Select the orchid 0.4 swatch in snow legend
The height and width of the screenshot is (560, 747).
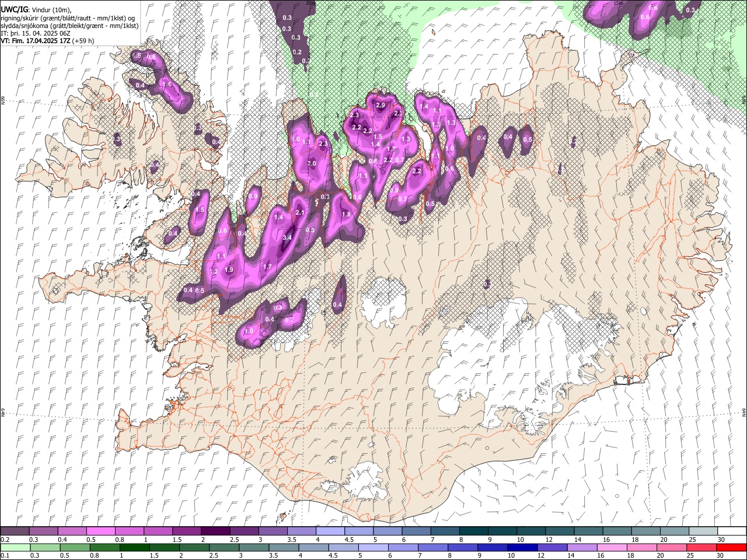pyautogui.click(x=72, y=531)
